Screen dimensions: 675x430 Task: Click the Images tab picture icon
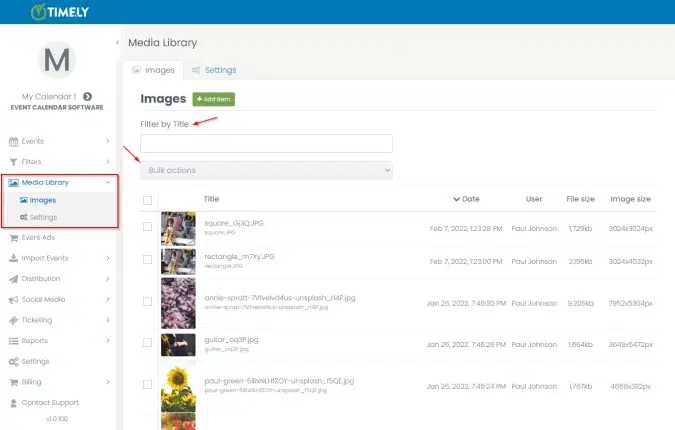pos(136,70)
